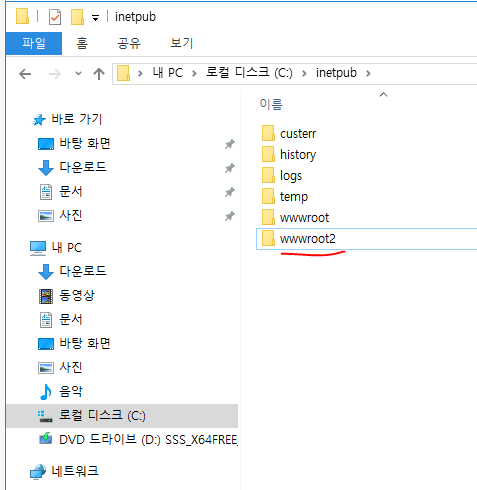Click inetpub breadcrumb in the address bar
The height and width of the screenshot is (490, 477).
[x=336, y=73]
